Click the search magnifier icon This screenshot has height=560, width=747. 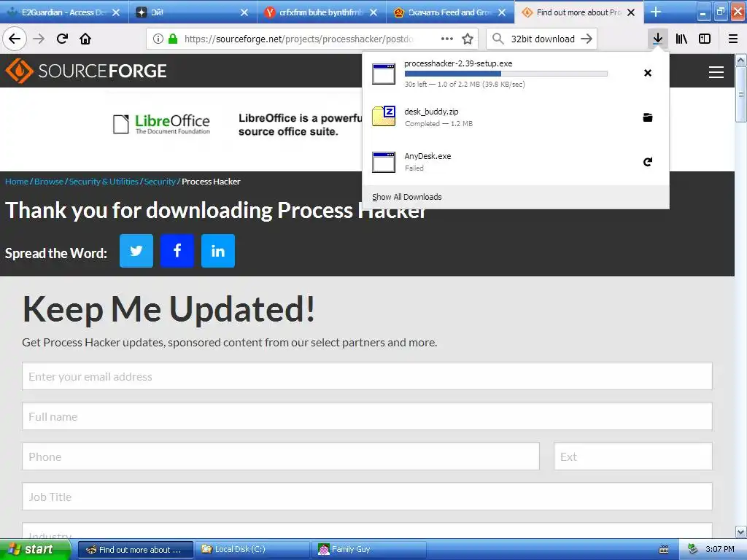click(498, 39)
